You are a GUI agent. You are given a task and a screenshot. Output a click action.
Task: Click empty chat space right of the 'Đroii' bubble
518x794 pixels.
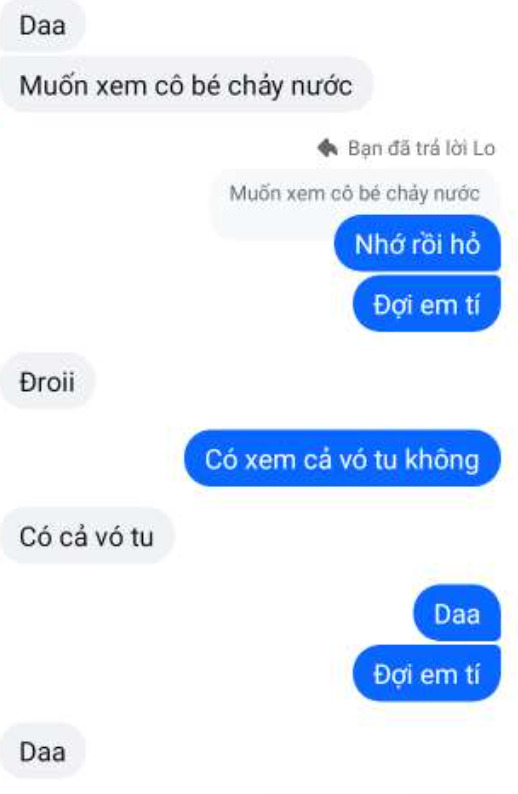pos(304,381)
